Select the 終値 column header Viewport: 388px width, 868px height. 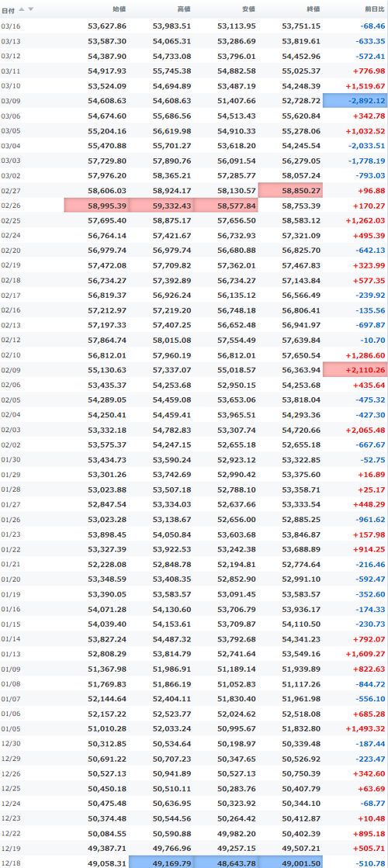[x=313, y=9]
